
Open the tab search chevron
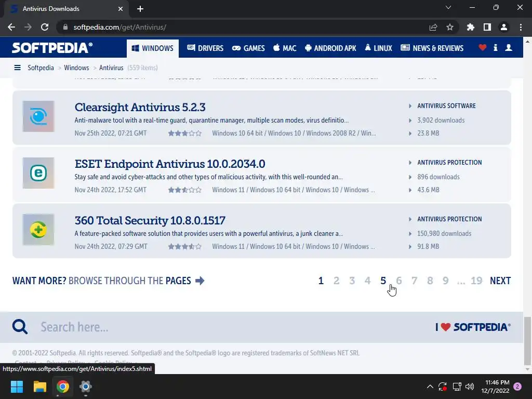coord(448,7)
